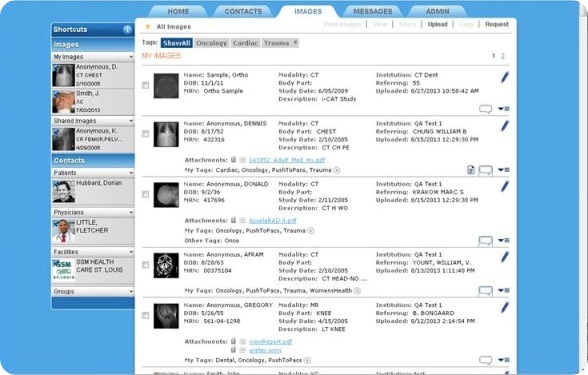Image resolution: width=588 pixels, height=375 pixels.
Task: Click clip icon beside ureter.wmv
Action: [233, 350]
